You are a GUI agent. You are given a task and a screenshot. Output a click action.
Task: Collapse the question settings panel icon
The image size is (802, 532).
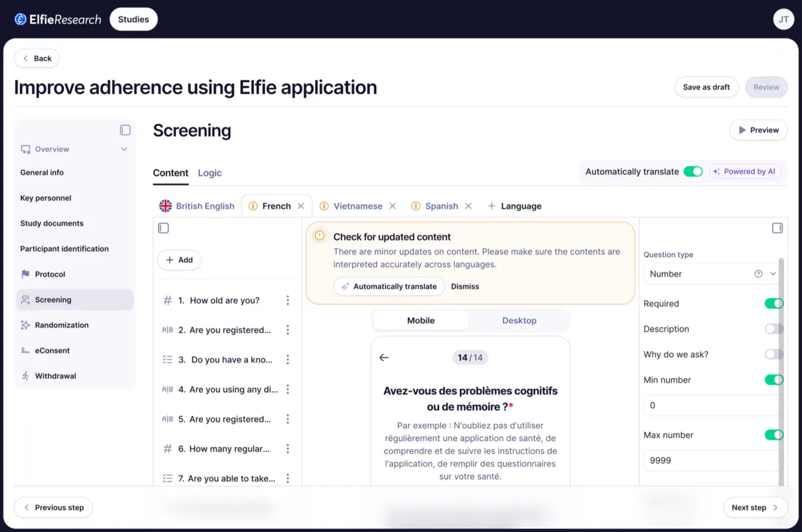778,228
